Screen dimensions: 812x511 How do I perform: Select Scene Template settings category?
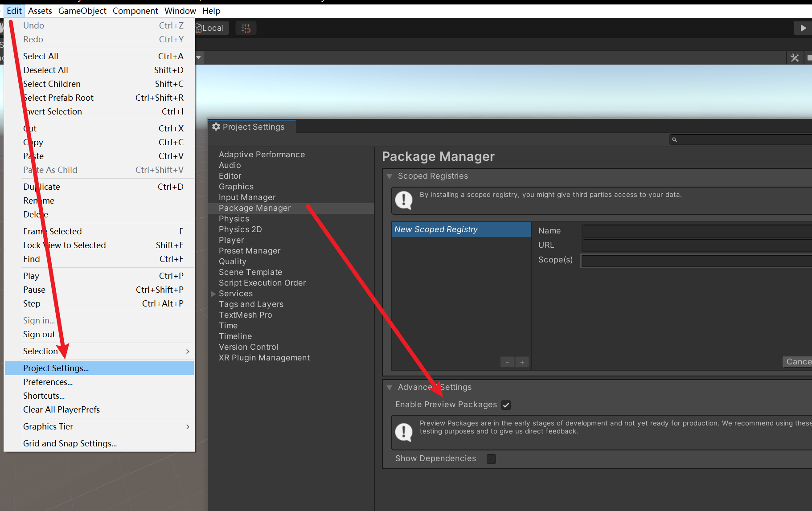click(x=291, y=272)
